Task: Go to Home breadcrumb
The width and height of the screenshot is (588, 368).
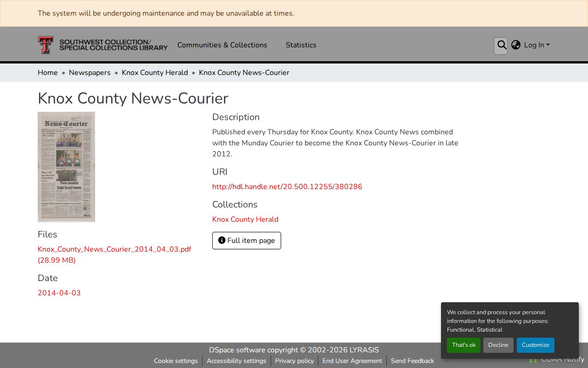Action: coord(48,73)
